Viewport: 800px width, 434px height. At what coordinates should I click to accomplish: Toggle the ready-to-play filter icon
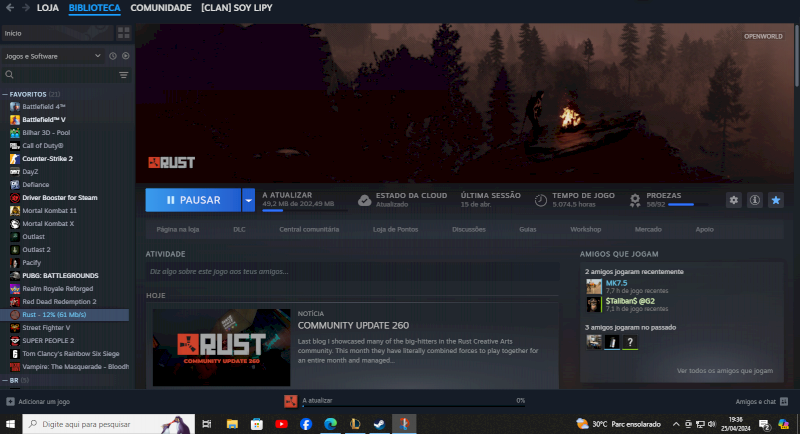[x=124, y=56]
